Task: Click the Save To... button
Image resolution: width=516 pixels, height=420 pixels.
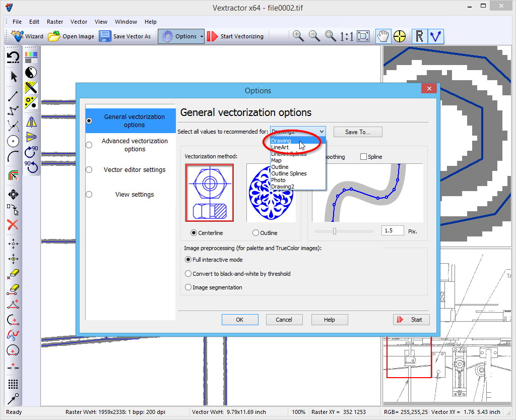Action: tap(357, 132)
